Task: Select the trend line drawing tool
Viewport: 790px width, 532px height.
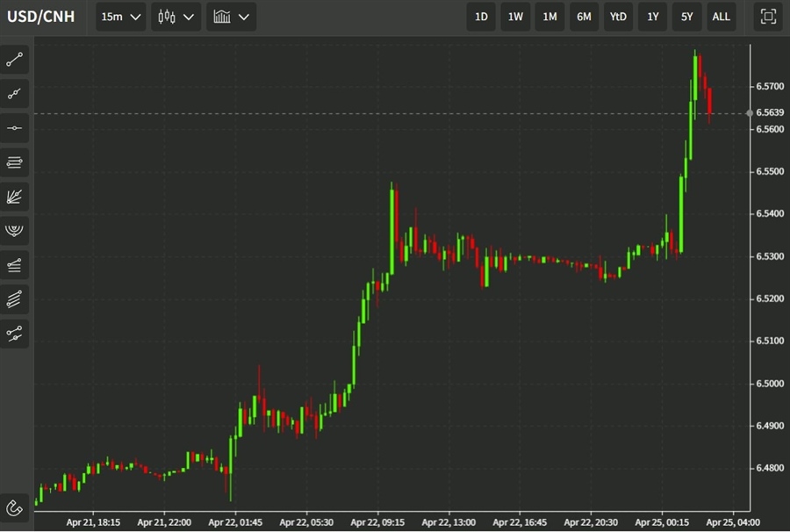Action: click(x=15, y=60)
